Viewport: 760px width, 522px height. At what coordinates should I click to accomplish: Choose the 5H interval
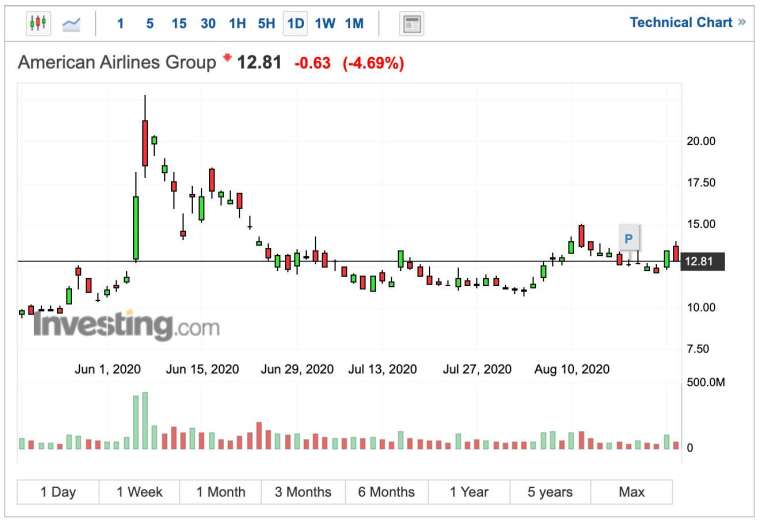(266, 23)
